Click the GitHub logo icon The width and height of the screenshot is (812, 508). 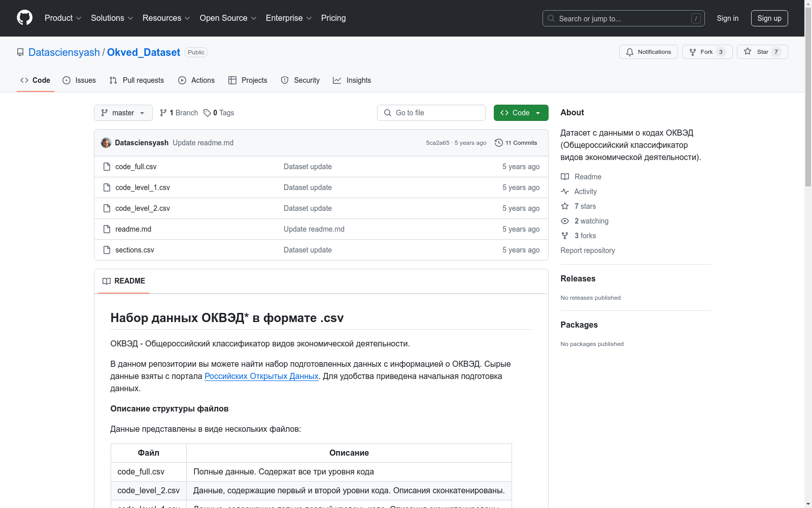click(x=24, y=18)
